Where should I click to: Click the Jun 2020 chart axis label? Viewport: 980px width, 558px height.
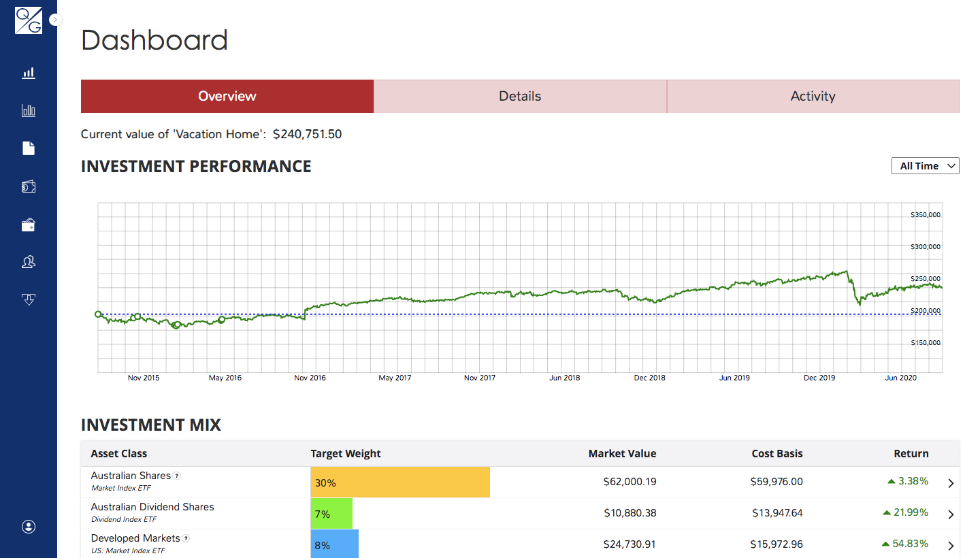[x=901, y=378]
